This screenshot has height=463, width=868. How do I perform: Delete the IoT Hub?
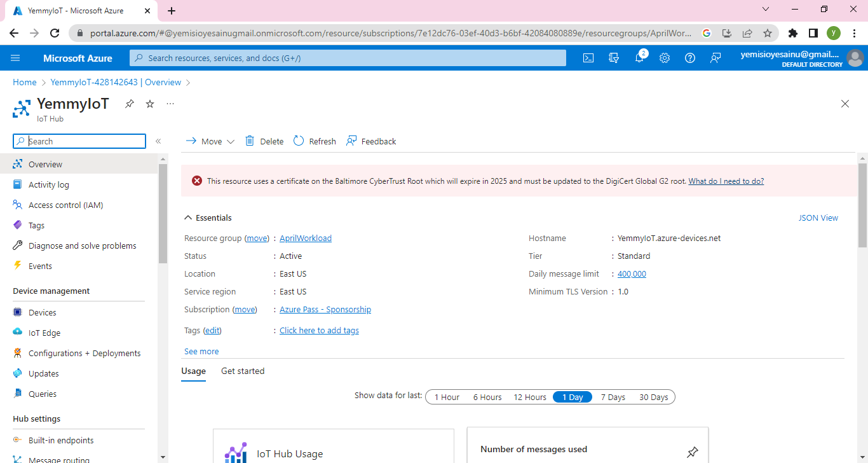point(264,141)
